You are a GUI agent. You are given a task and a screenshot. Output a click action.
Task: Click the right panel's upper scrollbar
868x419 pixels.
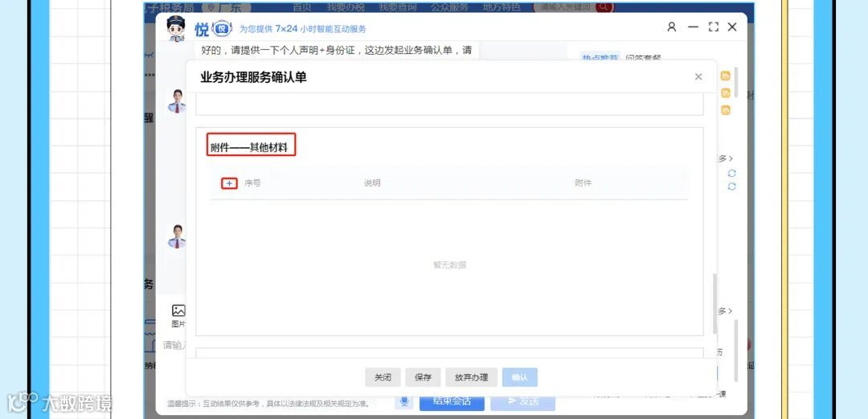click(735, 83)
